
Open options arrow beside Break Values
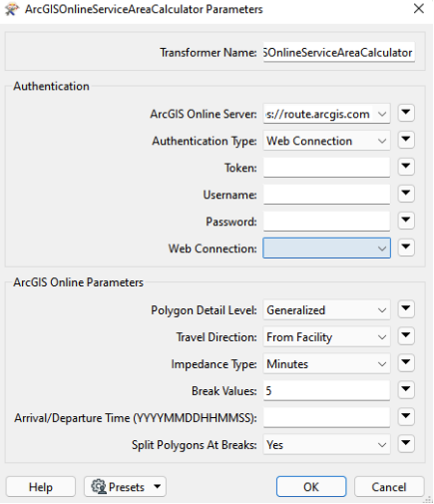(406, 390)
